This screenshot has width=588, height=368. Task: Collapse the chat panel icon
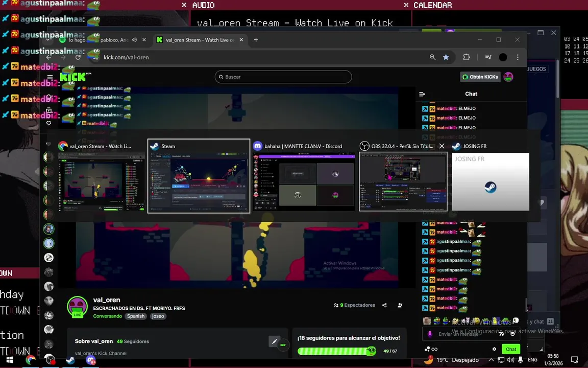pyautogui.click(x=422, y=94)
